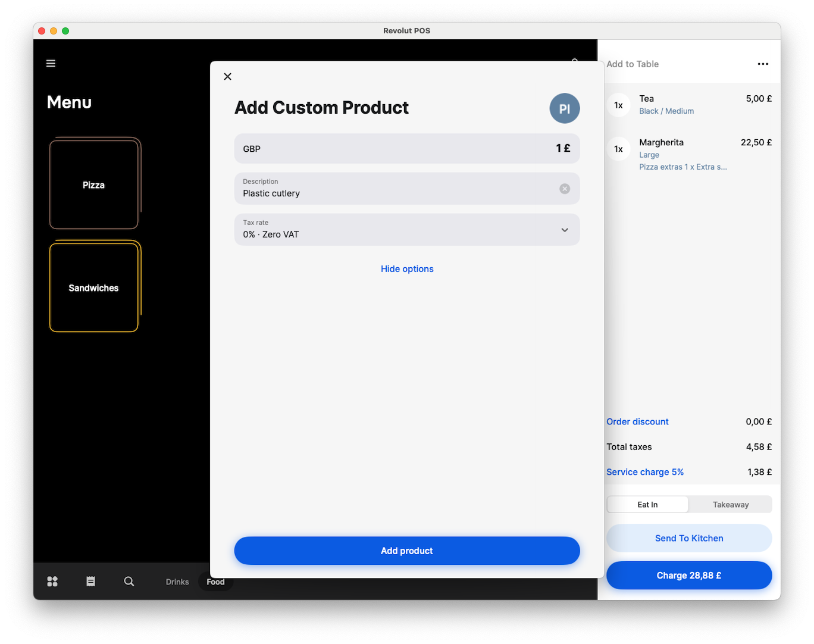Click the PI avatar badge
This screenshot has width=814, height=644.
564,108
